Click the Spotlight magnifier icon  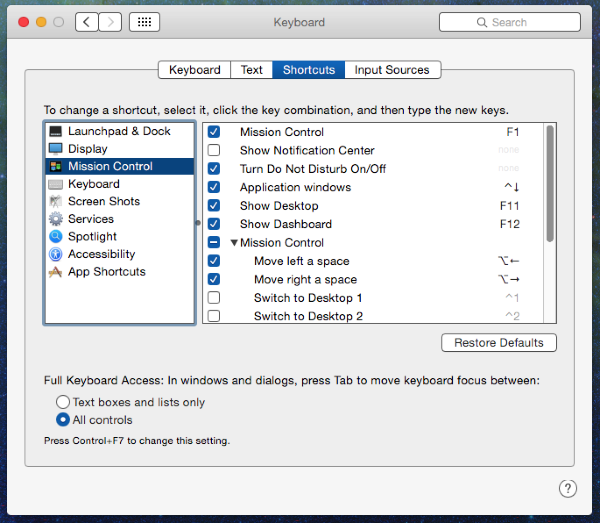(x=55, y=236)
